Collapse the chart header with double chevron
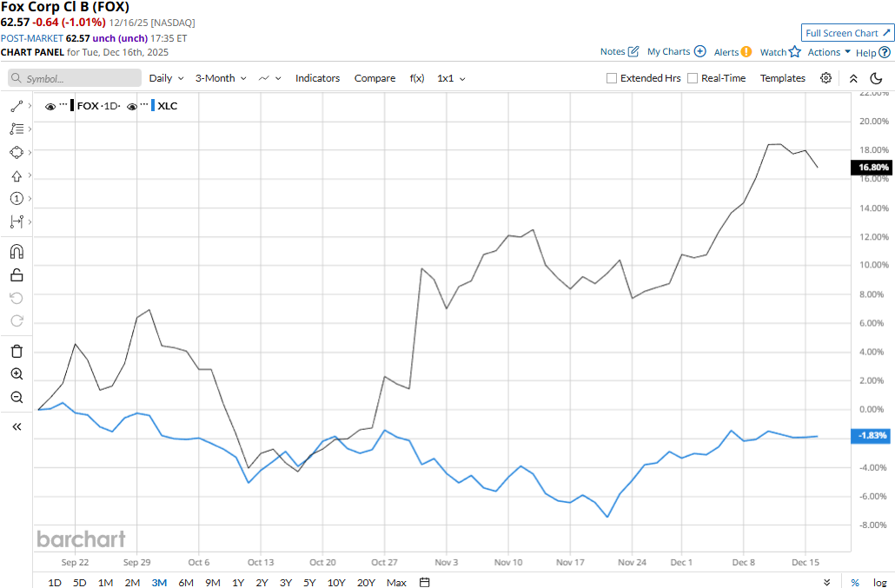The image size is (895, 588). click(853, 79)
